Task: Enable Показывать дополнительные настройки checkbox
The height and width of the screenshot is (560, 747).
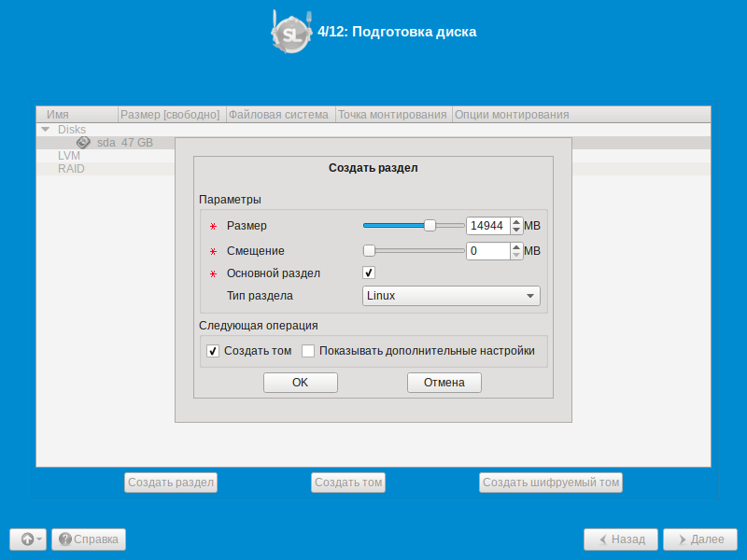Action: (x=308, y=351)
